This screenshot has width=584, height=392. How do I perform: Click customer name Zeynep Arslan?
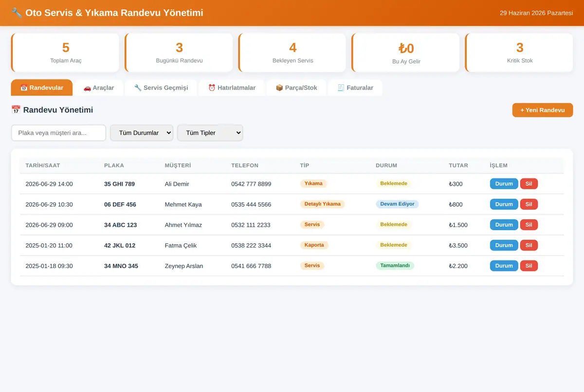pyautogui.click(x=184, y=266)
